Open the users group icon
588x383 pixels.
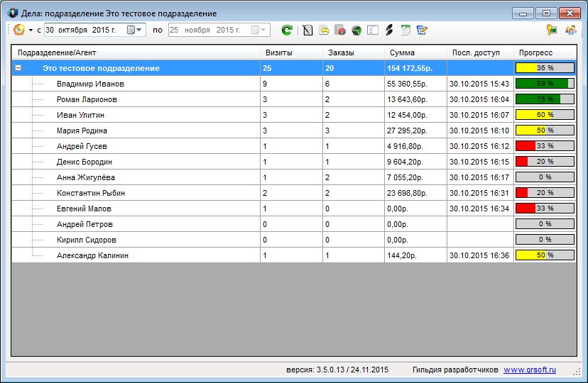click(571, 30)
